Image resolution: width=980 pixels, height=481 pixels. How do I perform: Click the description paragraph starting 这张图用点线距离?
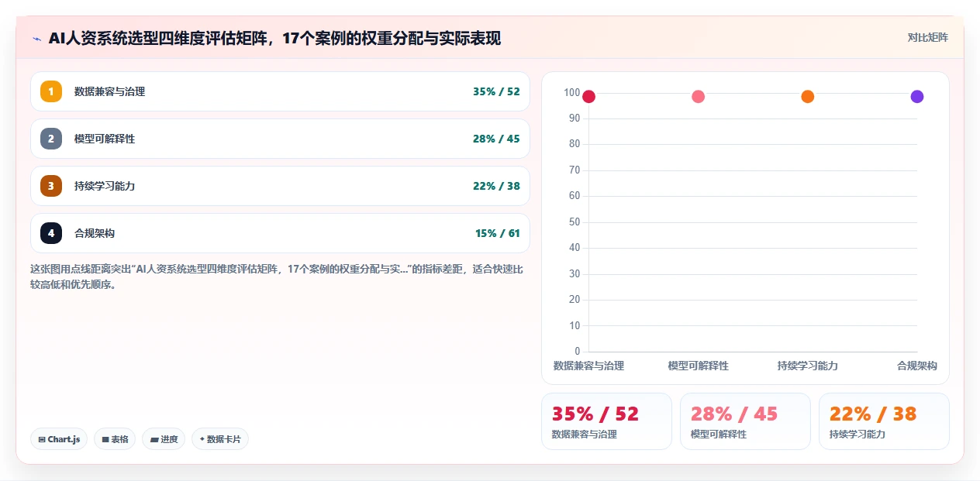tap(277, 277)
